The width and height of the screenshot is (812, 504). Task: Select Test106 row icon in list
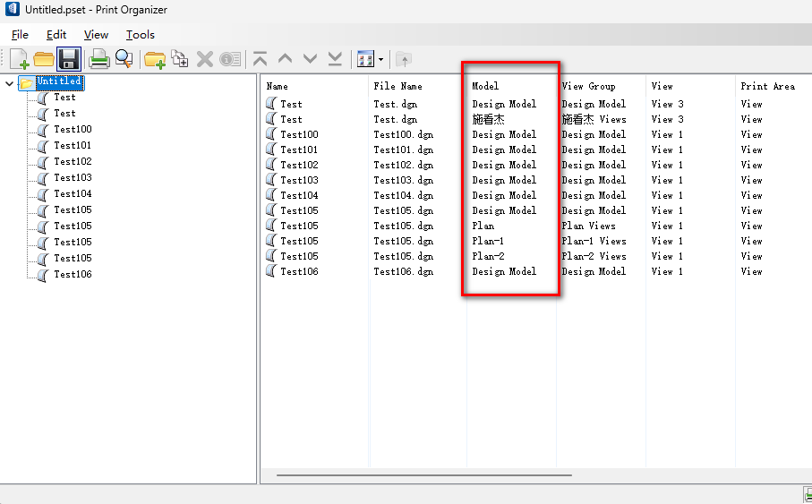(271, 270)
